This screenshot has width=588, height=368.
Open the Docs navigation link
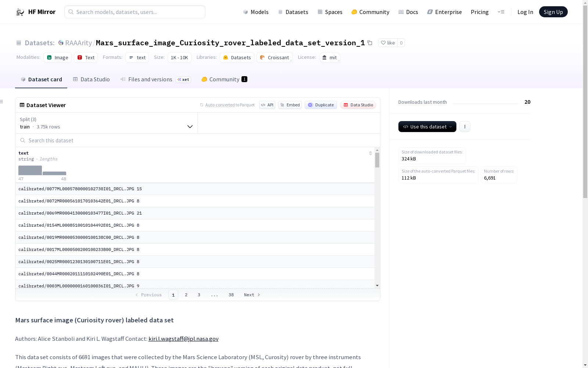(408, 12)
